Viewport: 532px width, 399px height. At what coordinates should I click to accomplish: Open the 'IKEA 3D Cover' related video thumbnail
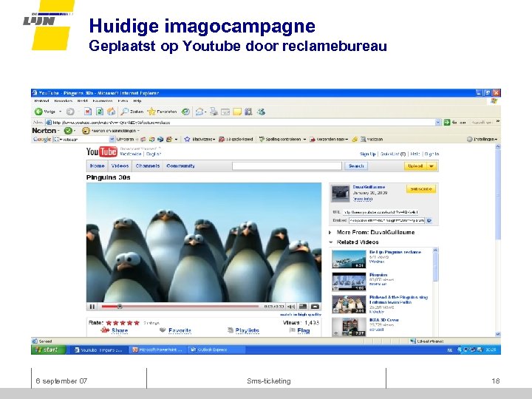pyautogui.click(x=349, y=327)
